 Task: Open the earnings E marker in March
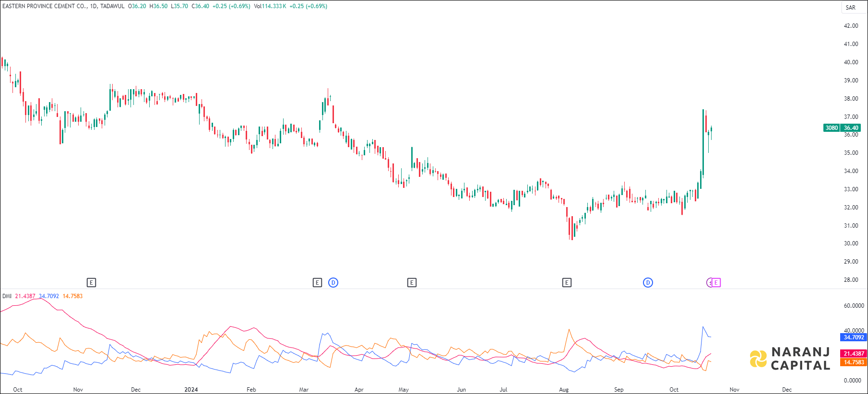317,282
